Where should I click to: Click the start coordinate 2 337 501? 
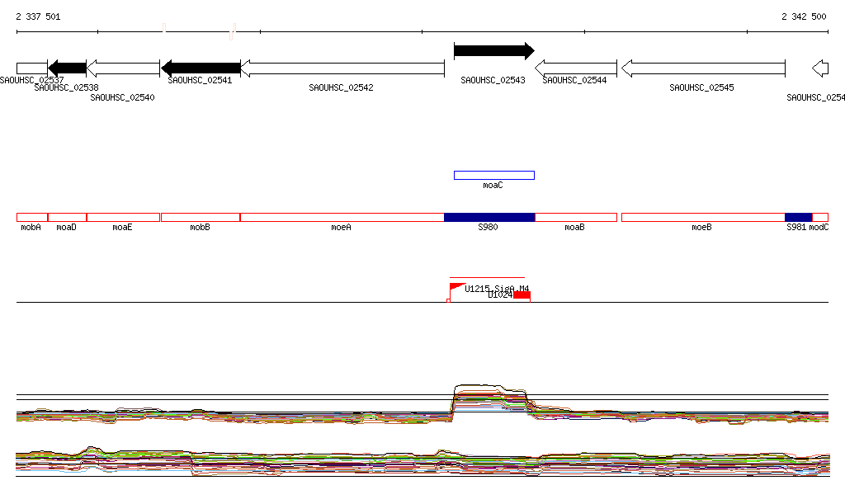point(38,16)
